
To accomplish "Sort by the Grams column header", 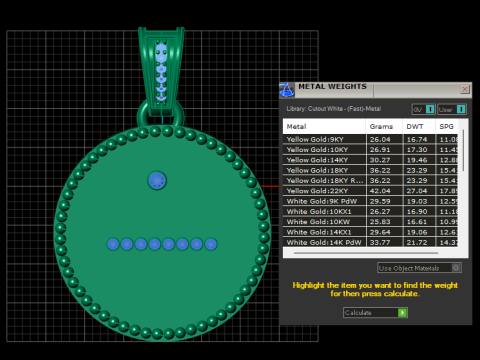I will [x=384, y=127].
